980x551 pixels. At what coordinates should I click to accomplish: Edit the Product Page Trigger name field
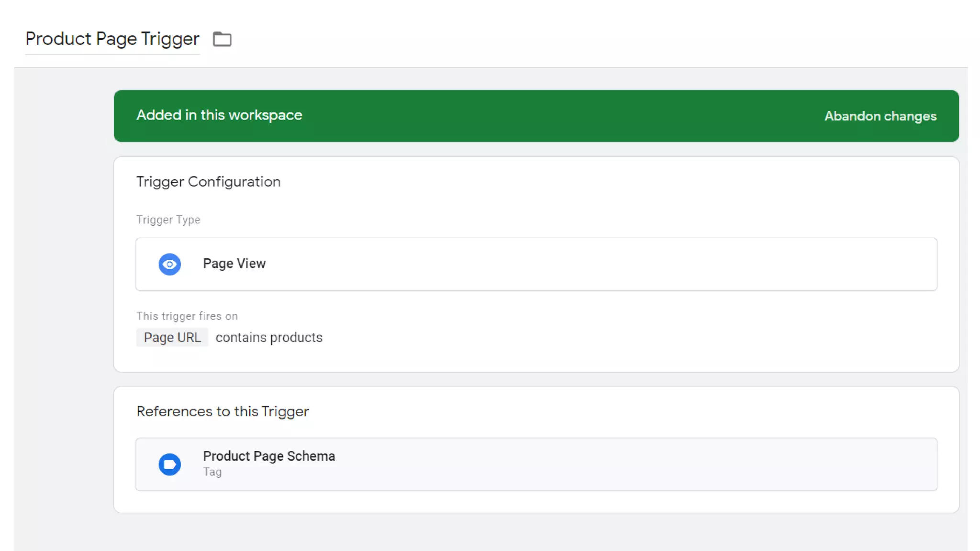tap(112, 39)
